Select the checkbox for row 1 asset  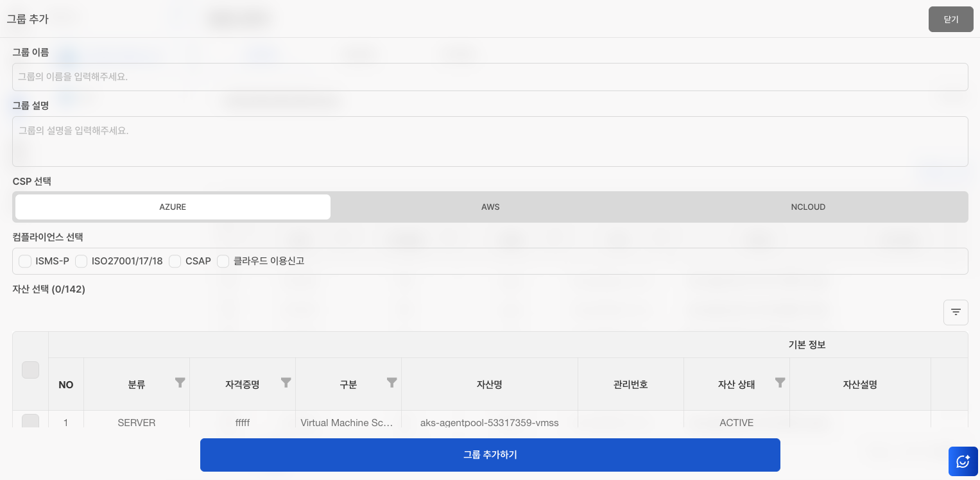(x=30, y=421)
